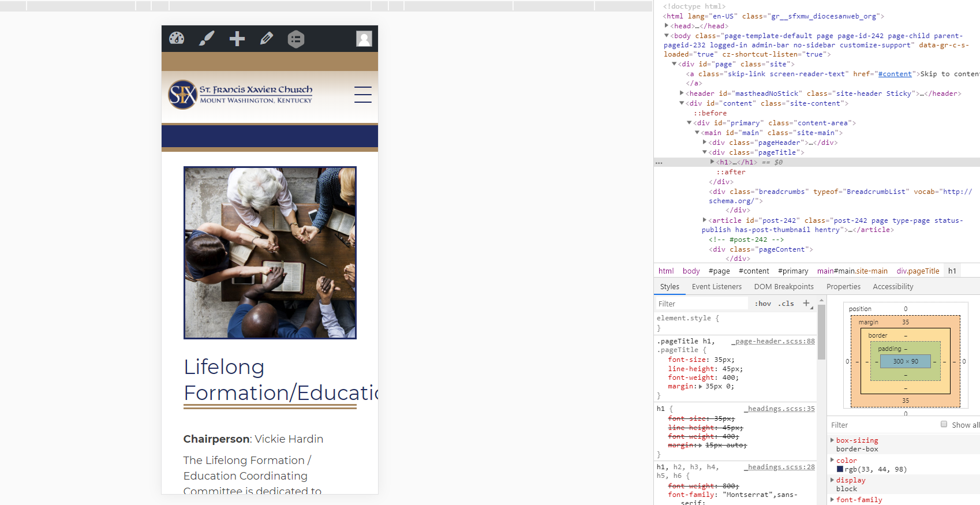Toggle the .cls element classes button
The width and height of the screenshot is (980, 505).
(x=786, y=304)
